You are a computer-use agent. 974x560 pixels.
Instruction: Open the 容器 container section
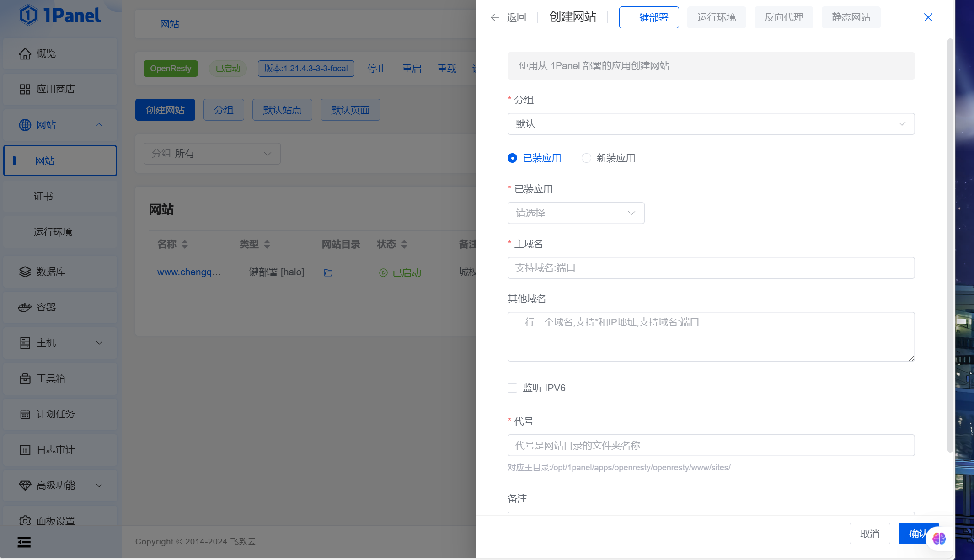[x=46, y=307]
